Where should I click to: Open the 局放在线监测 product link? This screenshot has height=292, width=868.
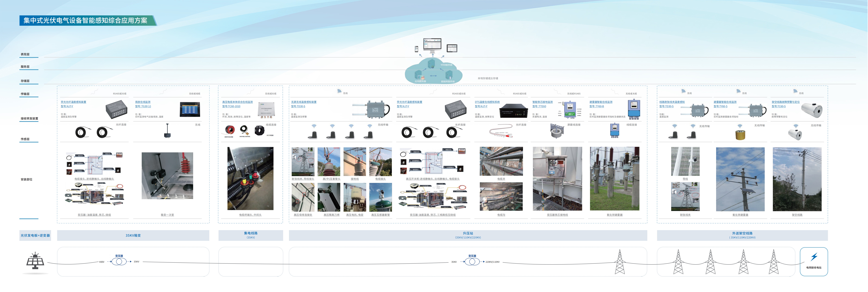click(143, 102)
